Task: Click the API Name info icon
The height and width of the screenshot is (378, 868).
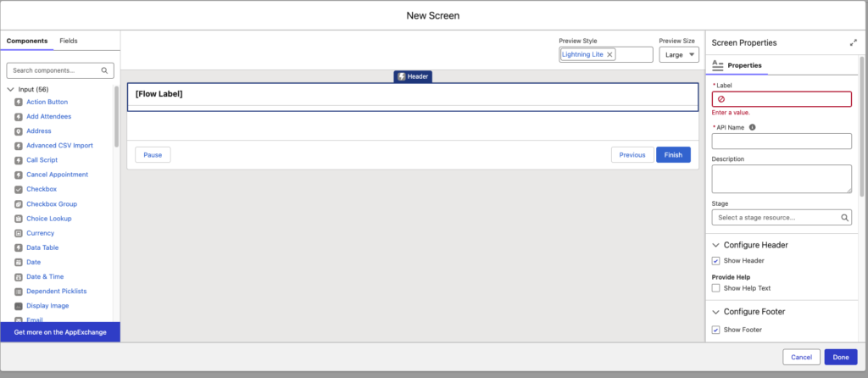Action: (x=753, y=127)
